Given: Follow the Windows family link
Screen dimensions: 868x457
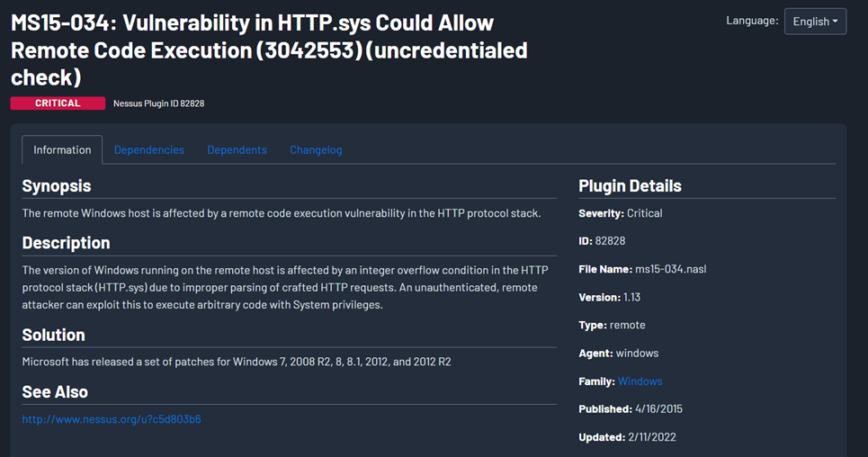Looking at the screenshot, I should [x=640, y=381].
